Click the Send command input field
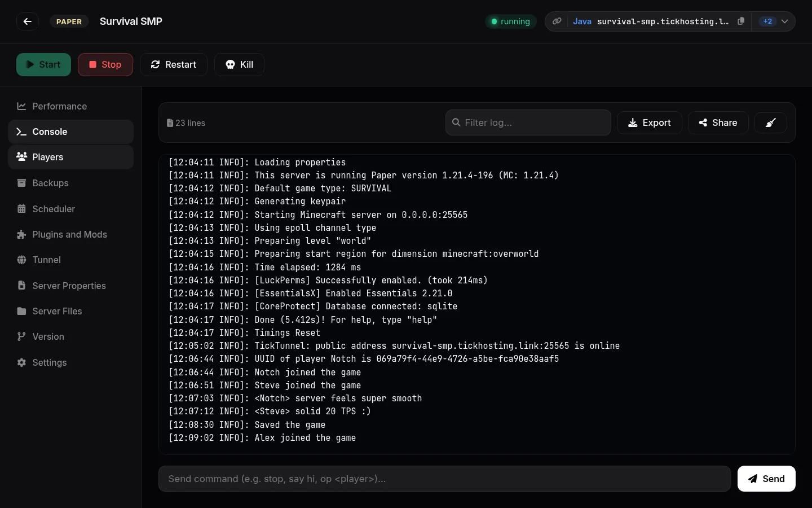Screen dimensions: 812x508 tap(444, 479)
